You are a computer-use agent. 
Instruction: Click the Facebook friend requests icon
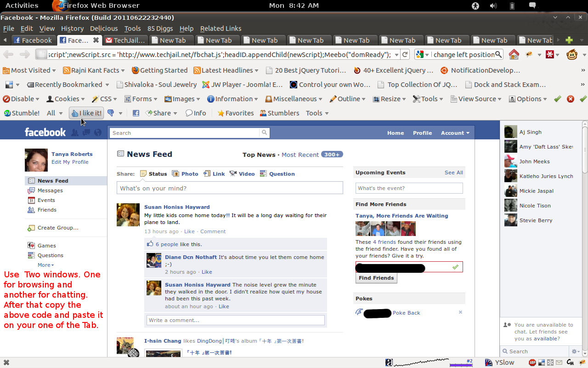75,132
